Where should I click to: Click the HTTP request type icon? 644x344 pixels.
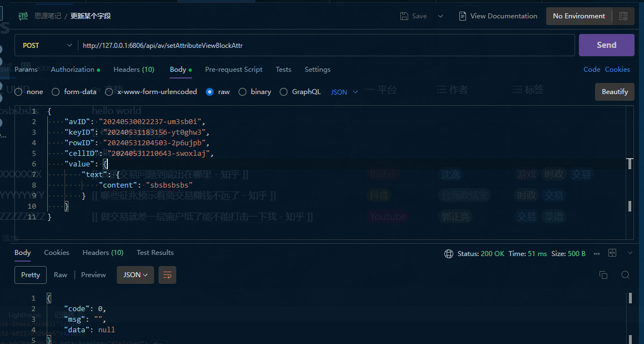[x=23, y=16]
